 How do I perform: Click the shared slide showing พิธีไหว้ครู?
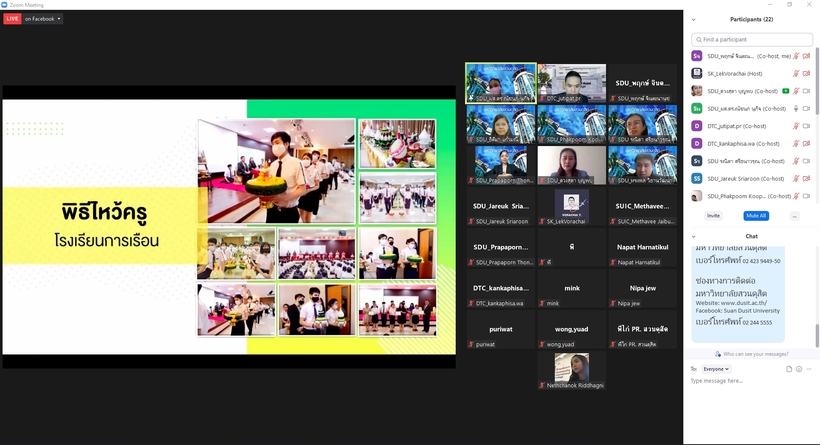pyautogui.click(x=229, y=226)
